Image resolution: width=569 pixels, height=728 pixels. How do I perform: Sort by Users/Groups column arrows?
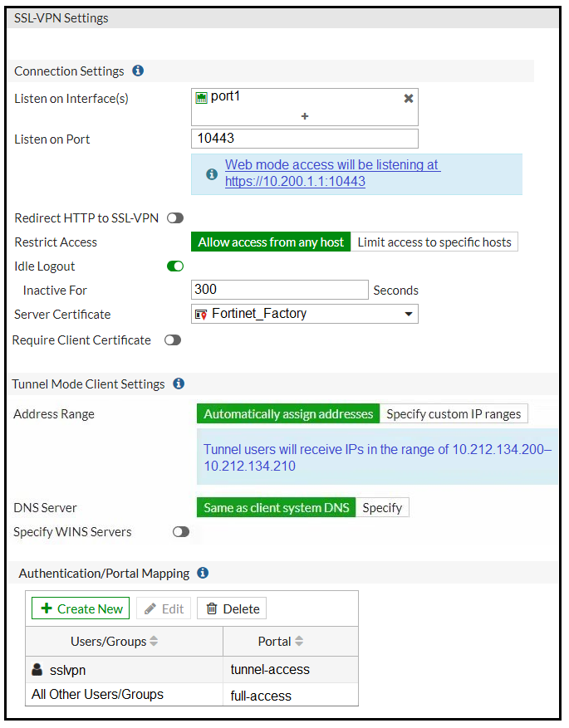pyautogui.click(x=154, y=641)
